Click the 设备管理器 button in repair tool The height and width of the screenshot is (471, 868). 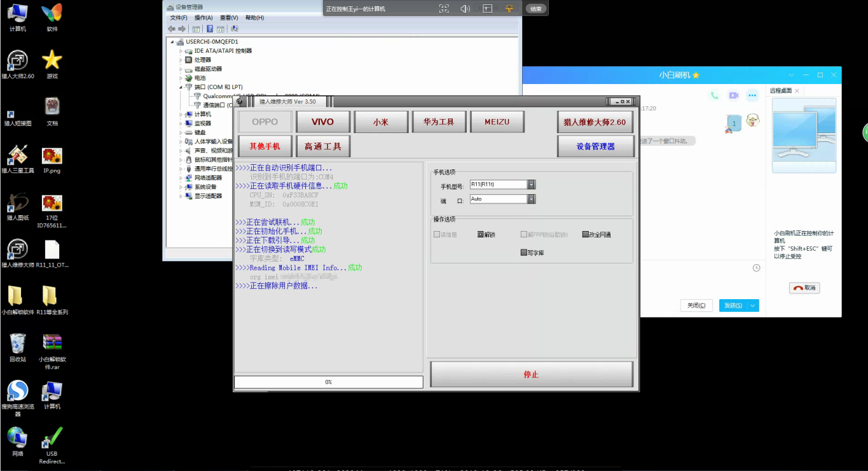point(596,146)
